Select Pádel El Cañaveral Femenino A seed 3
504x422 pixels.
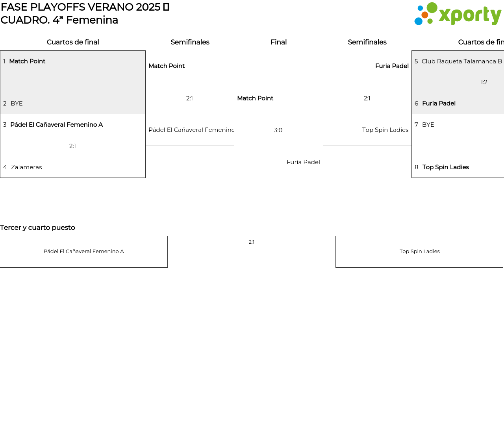pyautogui.click(x=56, y=125)
